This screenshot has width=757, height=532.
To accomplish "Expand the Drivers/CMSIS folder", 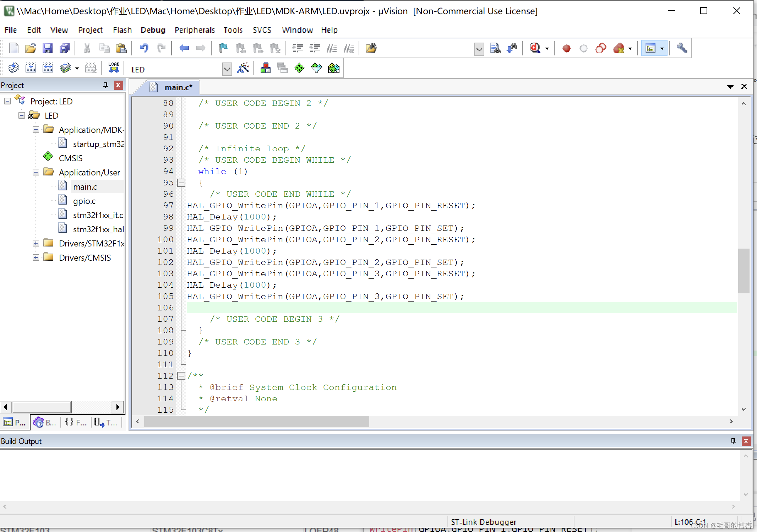I will click(36, 257).
